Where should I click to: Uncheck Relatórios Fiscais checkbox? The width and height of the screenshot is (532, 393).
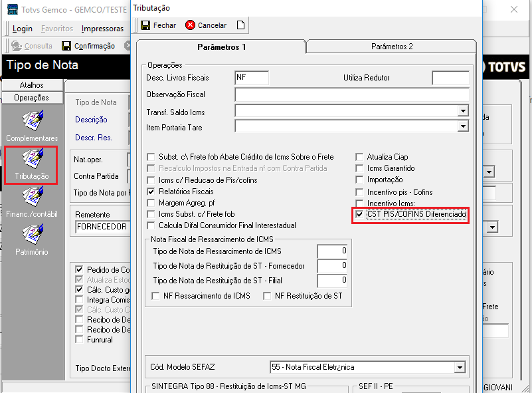(x=151, y=192)
